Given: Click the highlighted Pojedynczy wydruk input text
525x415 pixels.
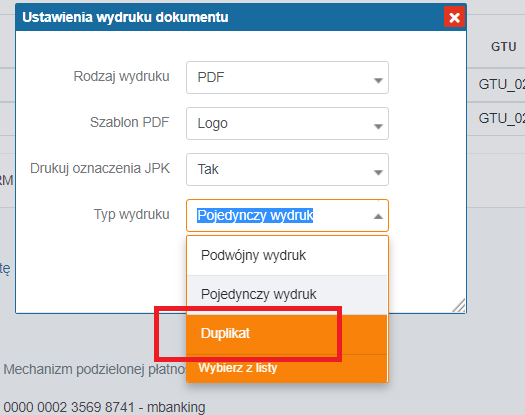Looking at the screenshot, I should [255, 215].
